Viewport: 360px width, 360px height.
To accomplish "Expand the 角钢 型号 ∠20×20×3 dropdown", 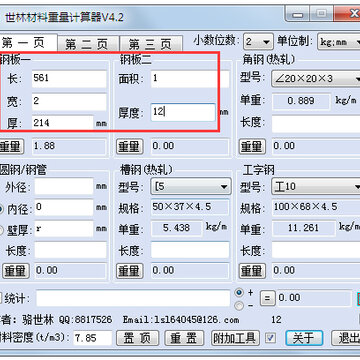I will [316, 79].
